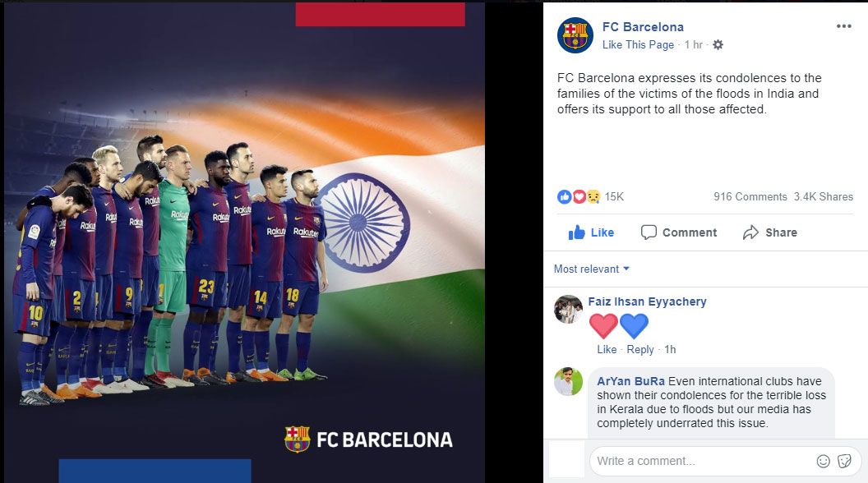Open the 3.4K Shares list
The height and width of the screenshot is (483, 868).
tap(823, 196)
